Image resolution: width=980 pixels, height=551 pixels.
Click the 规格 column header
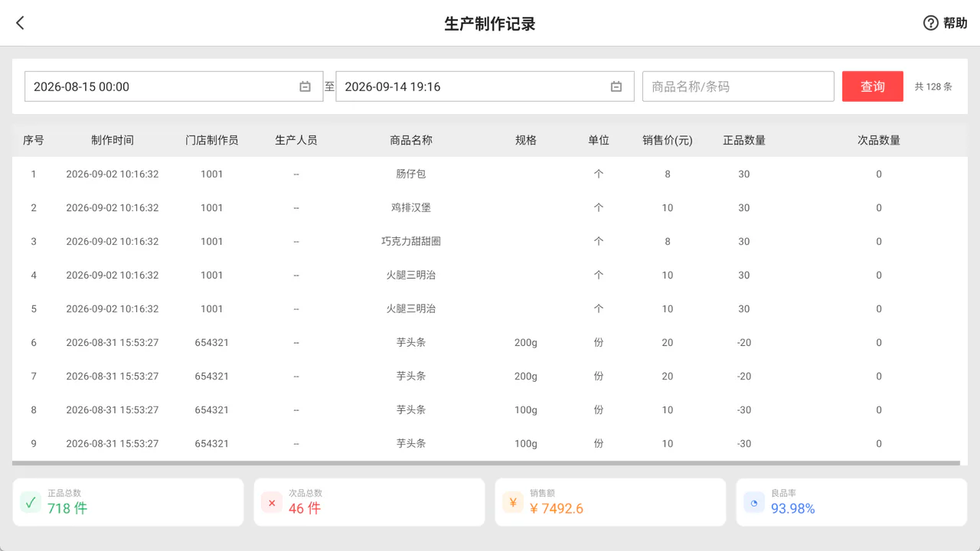click(x=526, y=140)
